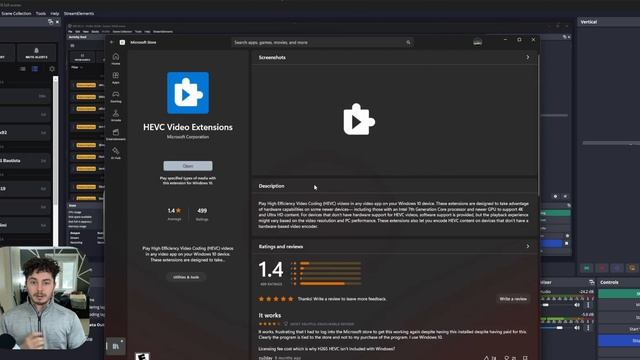The height and width of the screenshot is (360, 640).
Task: Click the app screenshot thumbnail
Action: [x=359, y=119]
